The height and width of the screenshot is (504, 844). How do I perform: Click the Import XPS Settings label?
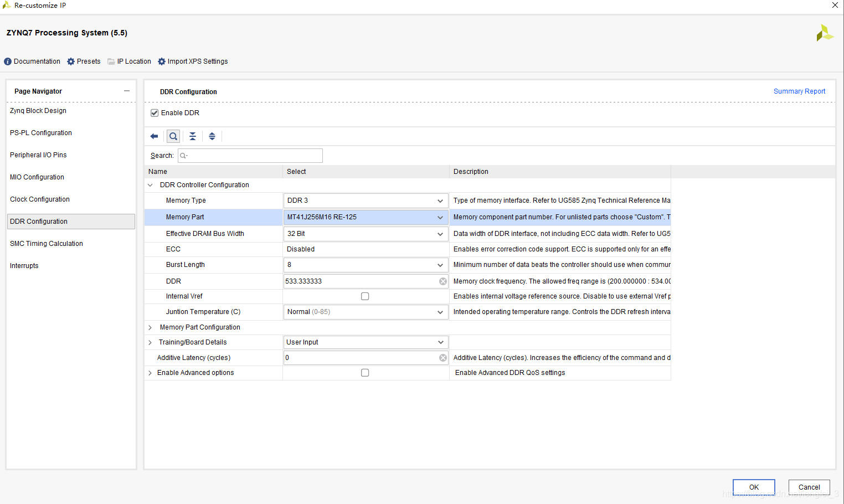[x=198, y=61]
